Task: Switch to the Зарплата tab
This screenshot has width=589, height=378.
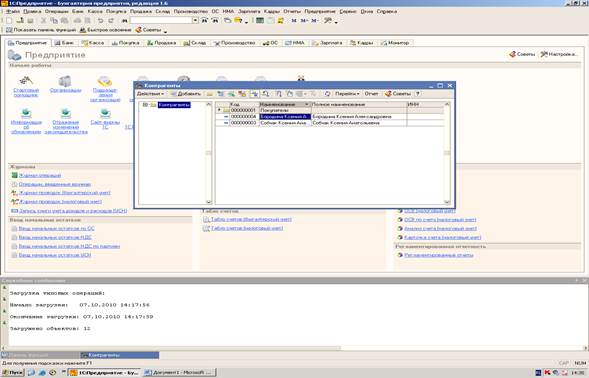Action: [328, 43]
